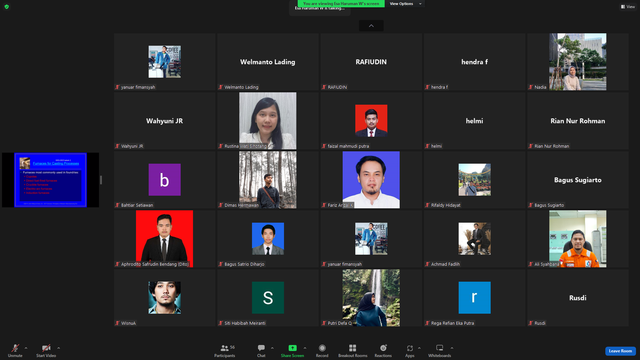640x360 pixels.
Task: Select Bagus Satrio Diharjo's profile picture
Action: coord(268,239)
